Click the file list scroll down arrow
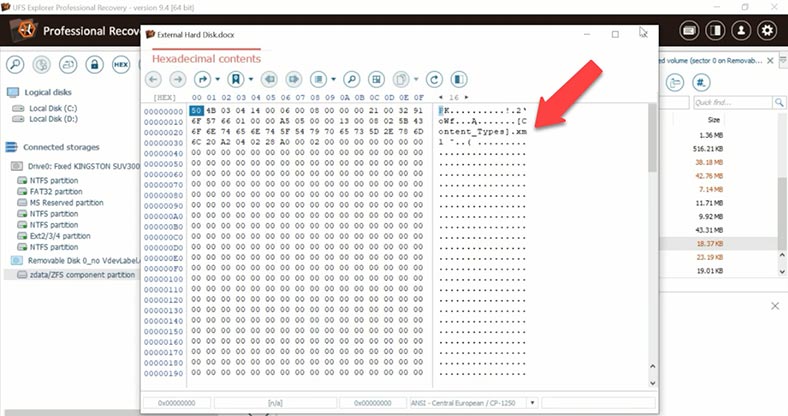 pos(782,271)
